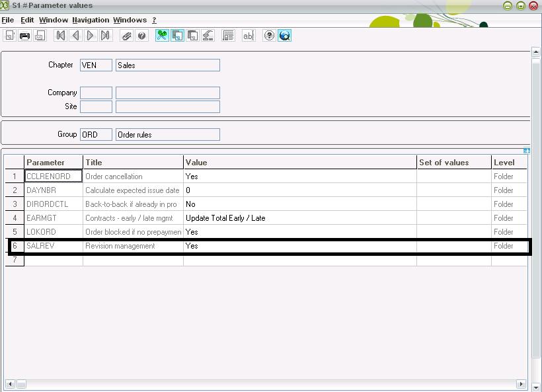Click the small blue grid-corner expand icon
The height and width of the screenshot is (392, 542).
pyautogui.click(x=526, y=151)
